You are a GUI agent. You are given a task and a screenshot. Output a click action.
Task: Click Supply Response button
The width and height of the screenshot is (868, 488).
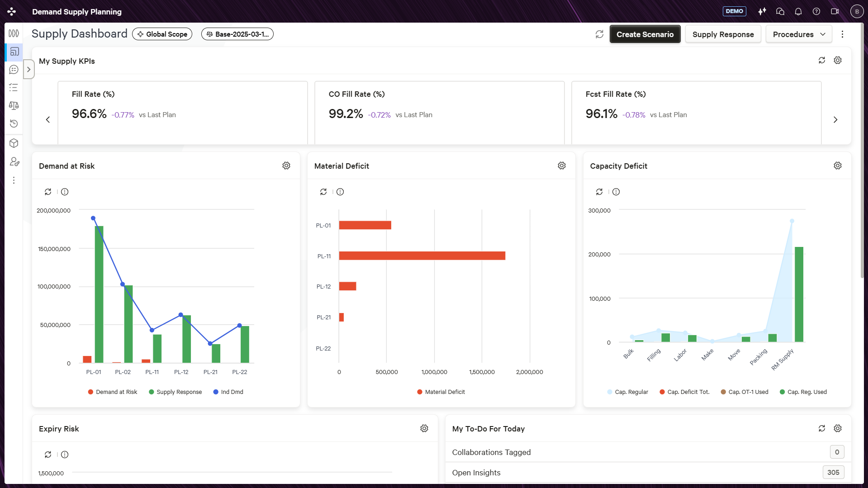pos(723,34)
